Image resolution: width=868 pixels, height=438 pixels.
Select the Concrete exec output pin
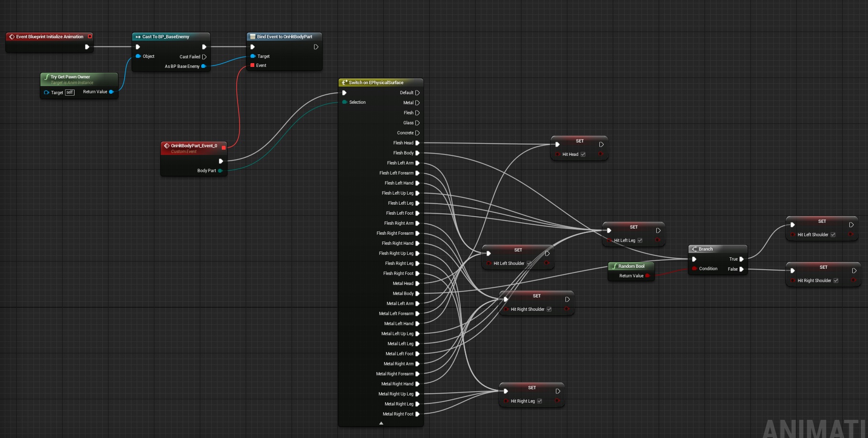tap(417, 133)
